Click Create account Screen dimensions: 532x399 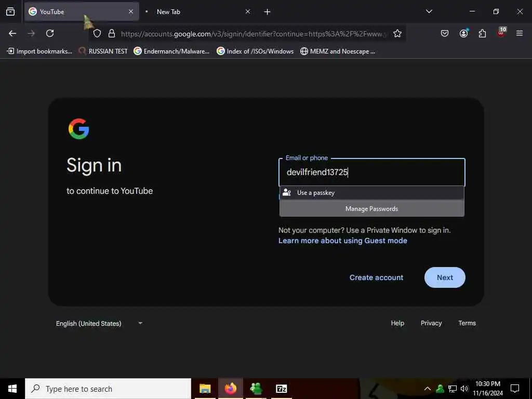(376, 277)
